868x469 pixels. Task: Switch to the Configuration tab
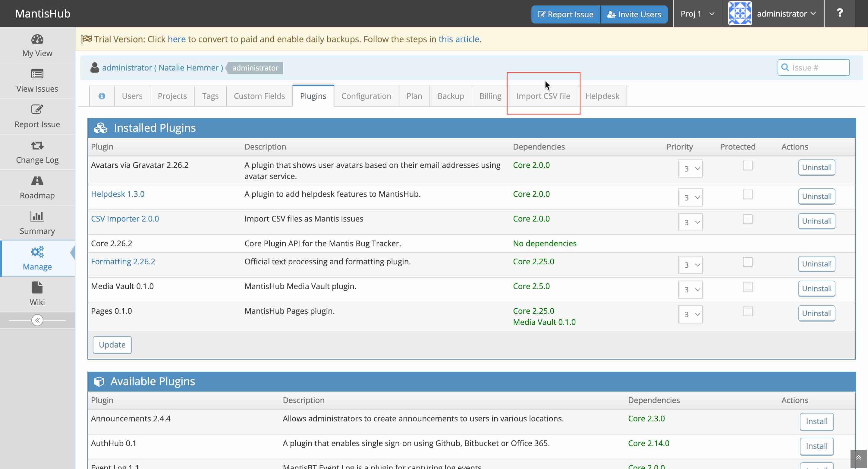tap(366, 96)
